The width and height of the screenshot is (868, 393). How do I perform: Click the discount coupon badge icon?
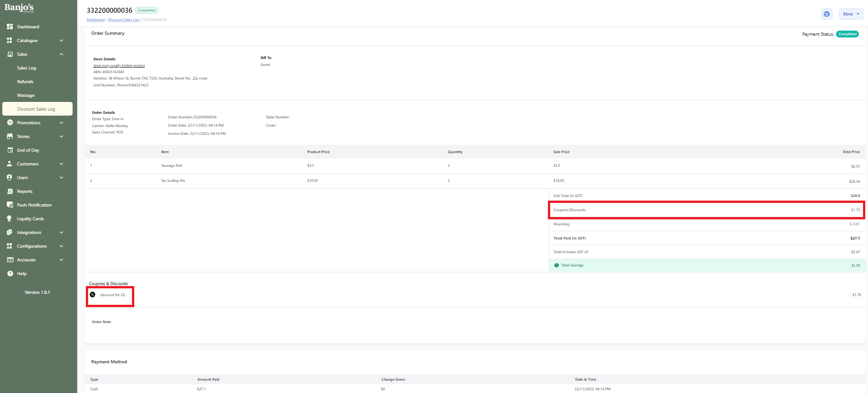click(x=93, y=295)
